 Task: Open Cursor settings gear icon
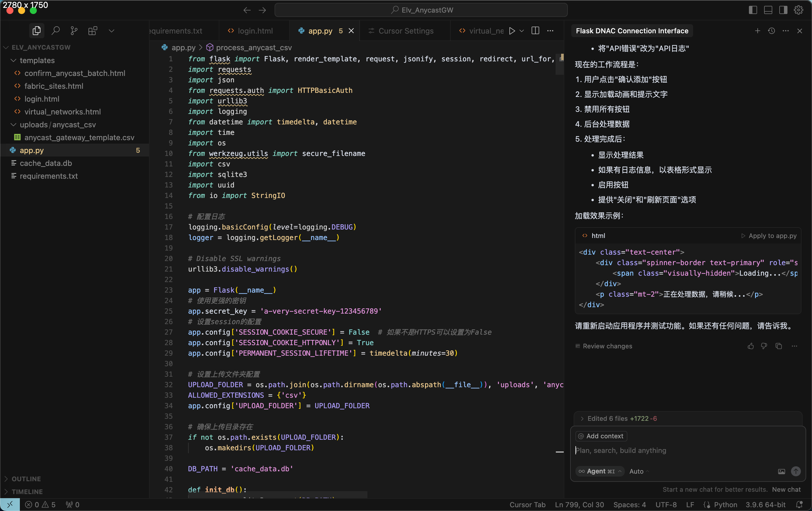tap(798, 10)
